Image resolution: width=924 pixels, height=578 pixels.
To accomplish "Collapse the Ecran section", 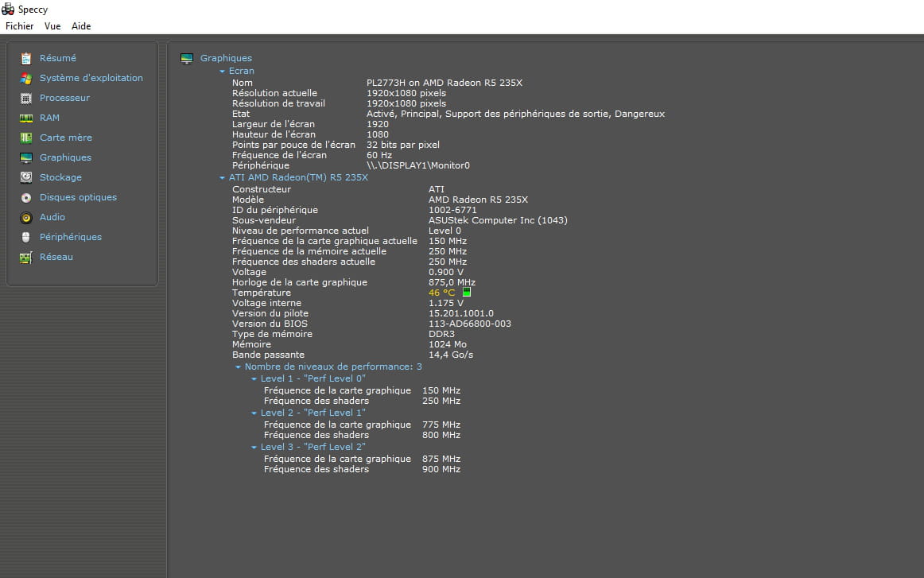I will point(222,72).
